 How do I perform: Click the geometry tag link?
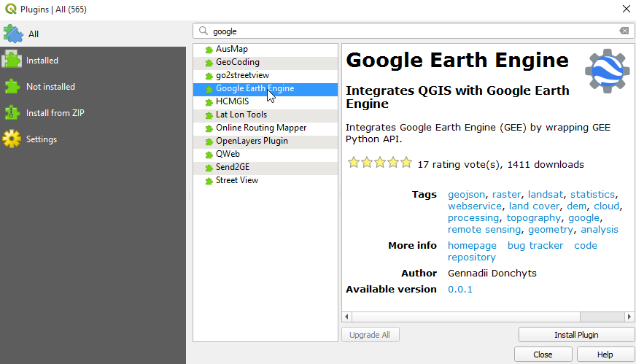[551, 230]
